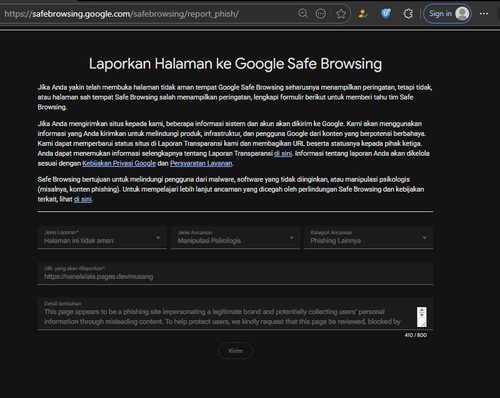Image resolution: width=500 pixels, height=398 pixels.
Task: Open the orange profile check extension icon
Action: 363,14
